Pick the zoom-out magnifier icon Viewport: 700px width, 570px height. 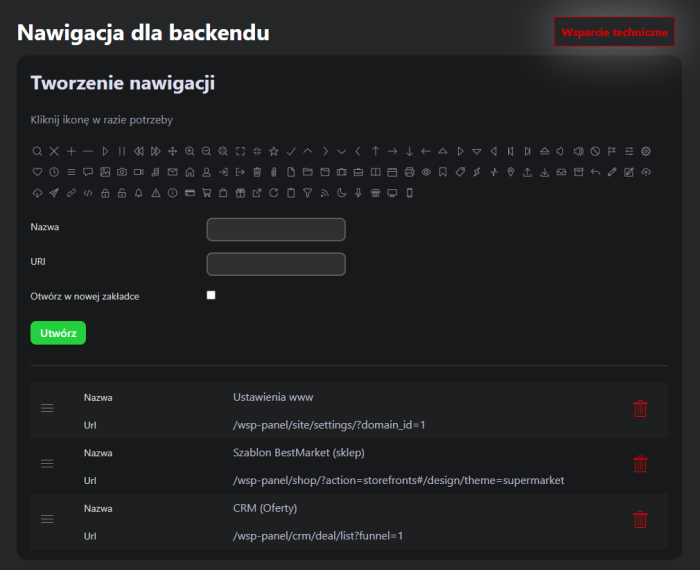tap(206, 151)
